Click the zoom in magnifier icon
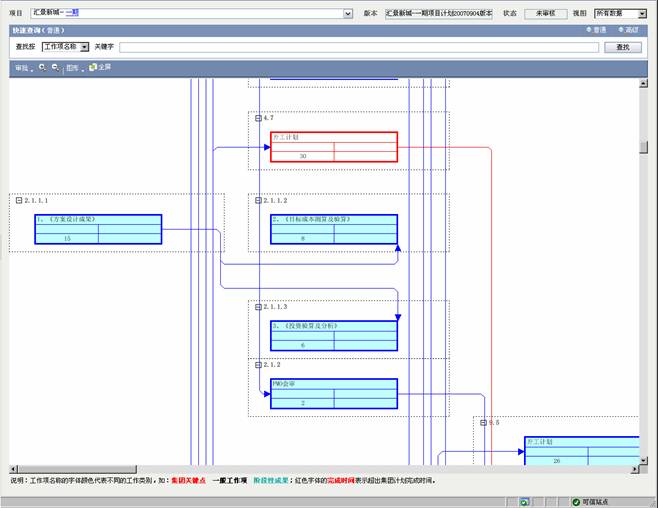 click(x=43, y=67)
